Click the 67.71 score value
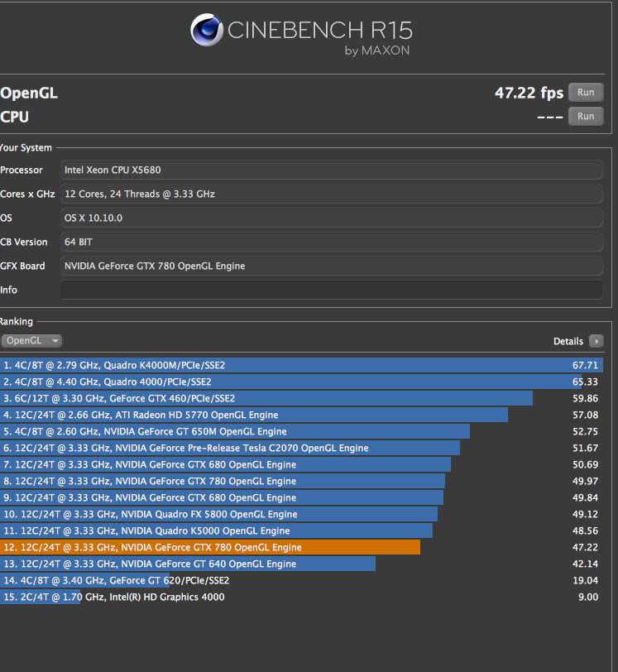Screen dimensions: 618x672 (585, 365)
